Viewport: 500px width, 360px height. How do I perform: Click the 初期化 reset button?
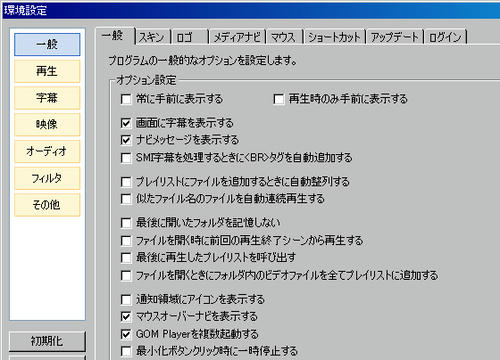click(47, 341)
